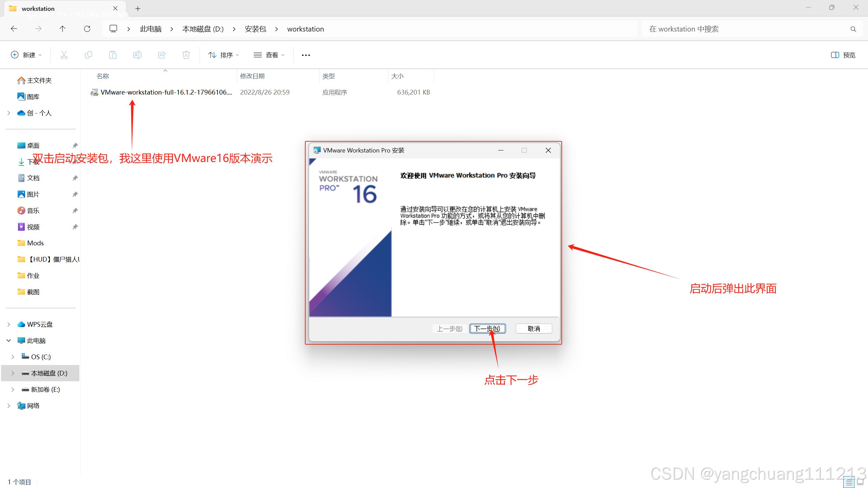Screen dimensions: 868x488
Task: Click the 本地磁盘 (D:) breadcrumb
Action: (x=203, y=29)
